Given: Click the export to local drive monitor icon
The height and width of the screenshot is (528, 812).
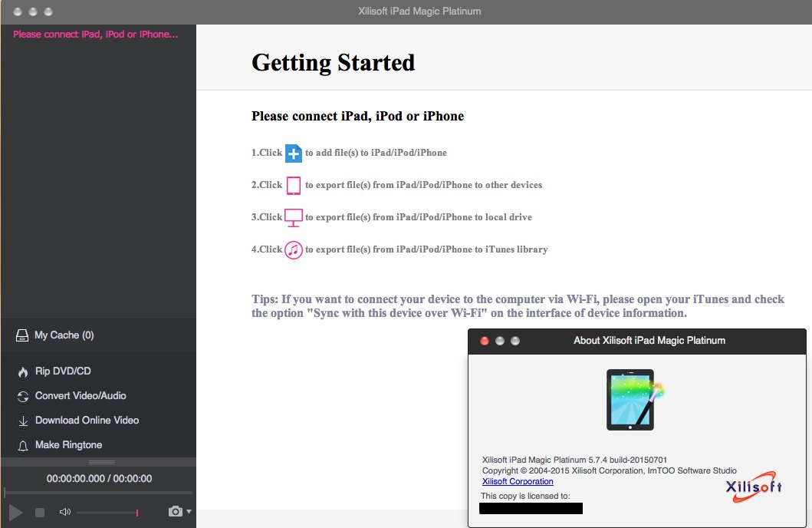Looking at the screenshot, I should tap(294, 218).
